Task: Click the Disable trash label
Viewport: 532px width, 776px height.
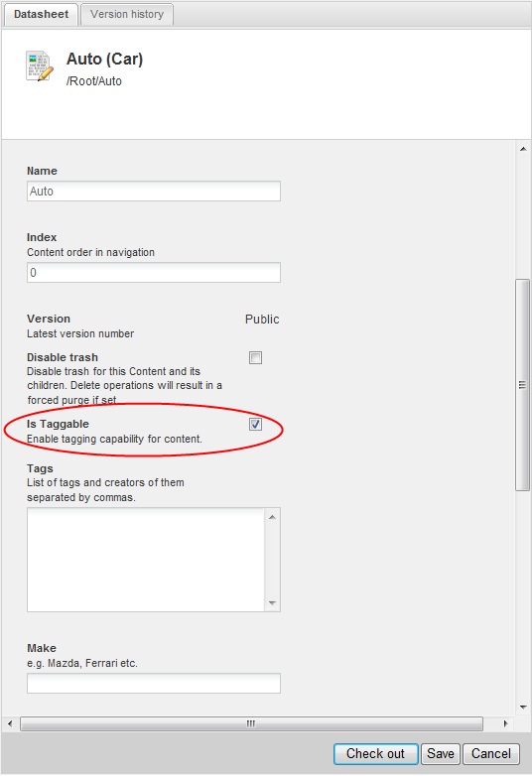Action: (63, 357)
